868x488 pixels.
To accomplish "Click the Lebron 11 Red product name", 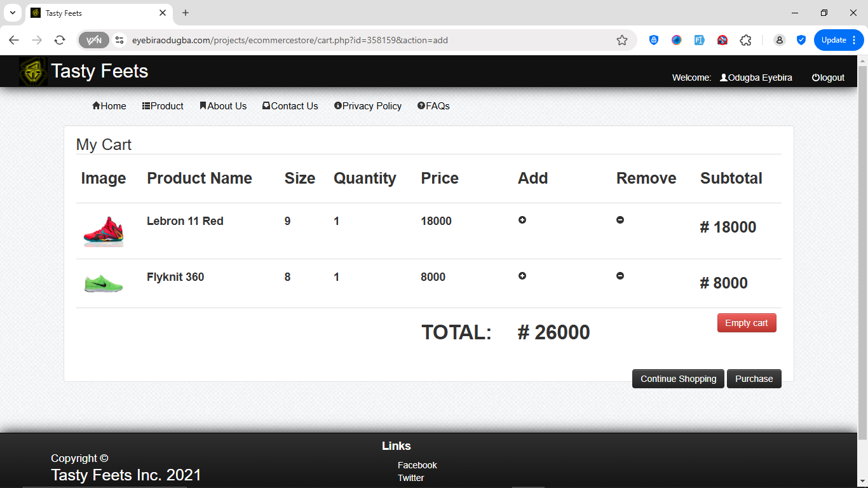I will (x=185, y=221).
